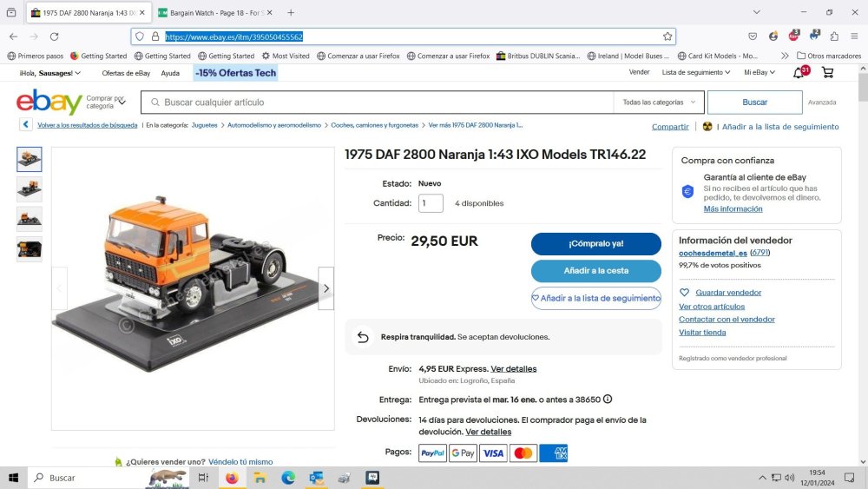This screenshot has width=868, height=489.
Task: Open the eBay shopping cart icon
Action: click(827, 73)
